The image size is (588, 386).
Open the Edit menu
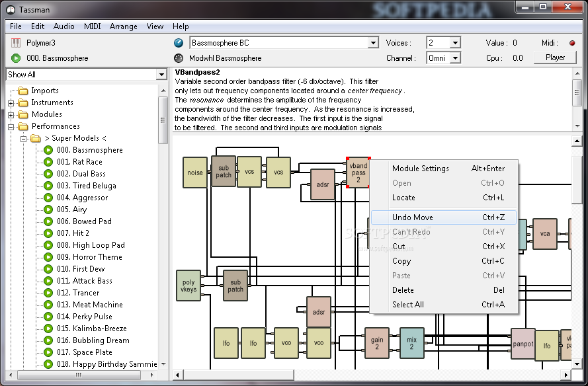[x=38, y=26]
